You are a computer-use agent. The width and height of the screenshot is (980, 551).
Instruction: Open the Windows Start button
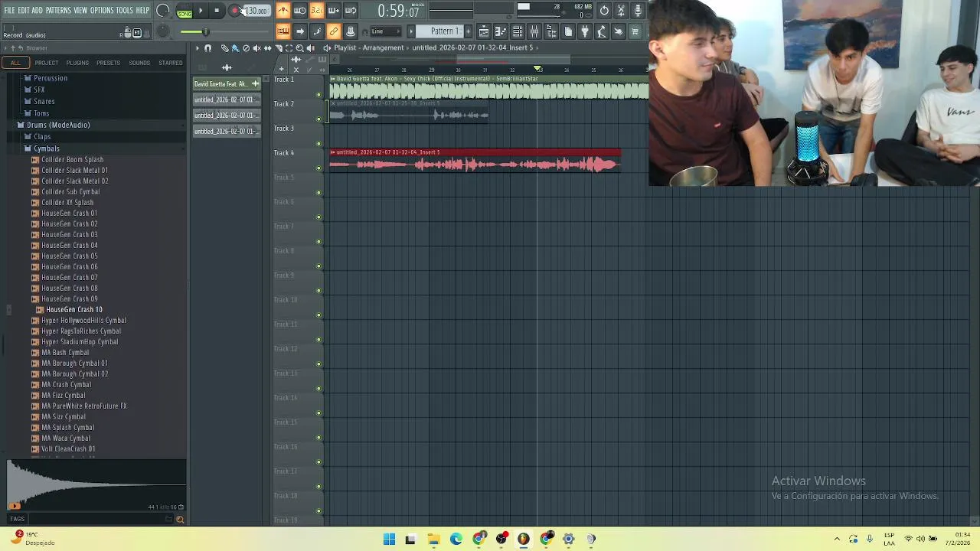tap(389, 539)
